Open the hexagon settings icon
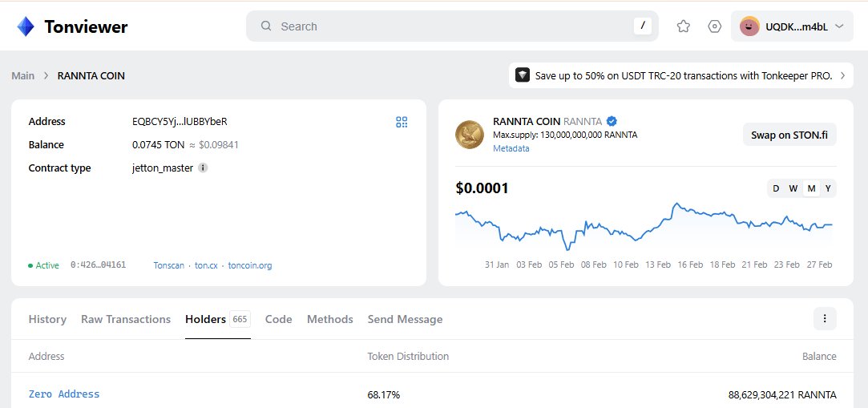Viewport: 868px width, 408px height. click(x=715, y=26)
